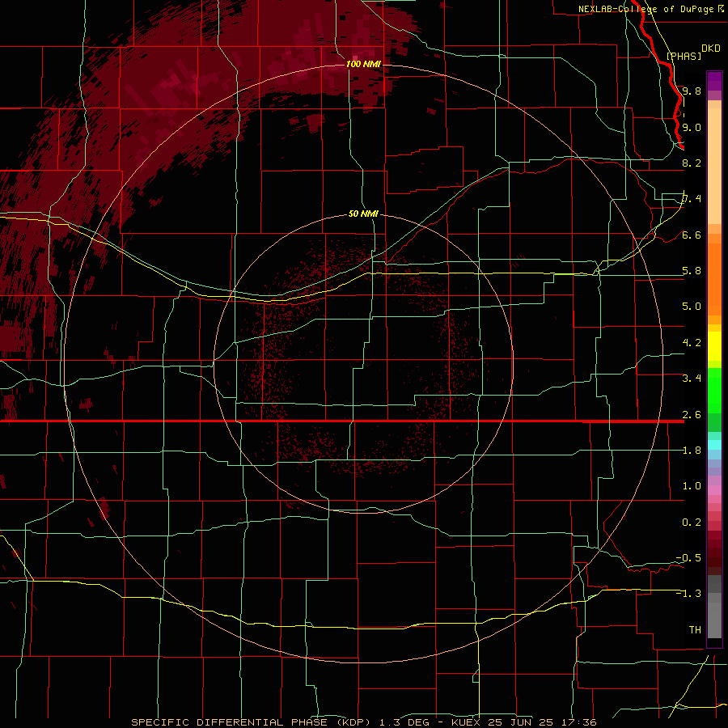Click the TH label beside the color scale

695,630
